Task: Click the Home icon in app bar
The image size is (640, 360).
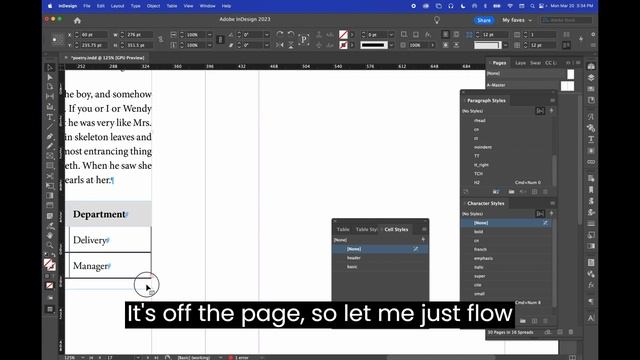Action: [77, 20]
